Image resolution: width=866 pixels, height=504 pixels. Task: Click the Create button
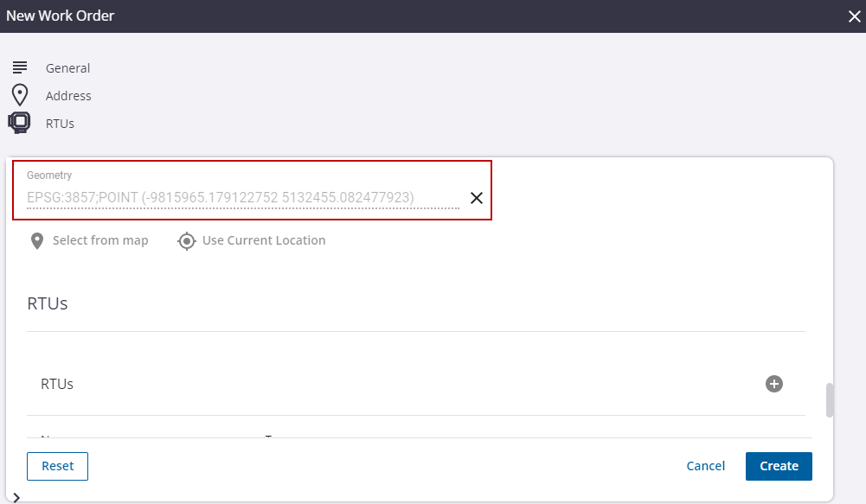(x=779, y=466)
